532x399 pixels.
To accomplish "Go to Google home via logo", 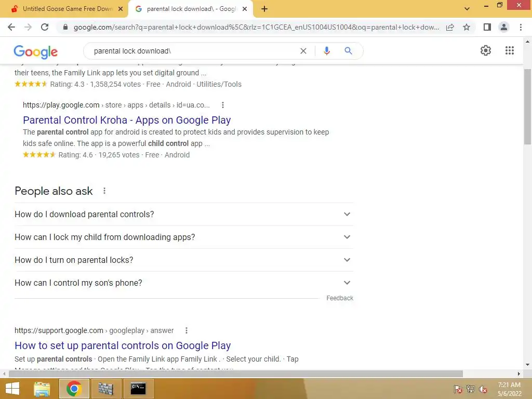I will coord(36,52).
